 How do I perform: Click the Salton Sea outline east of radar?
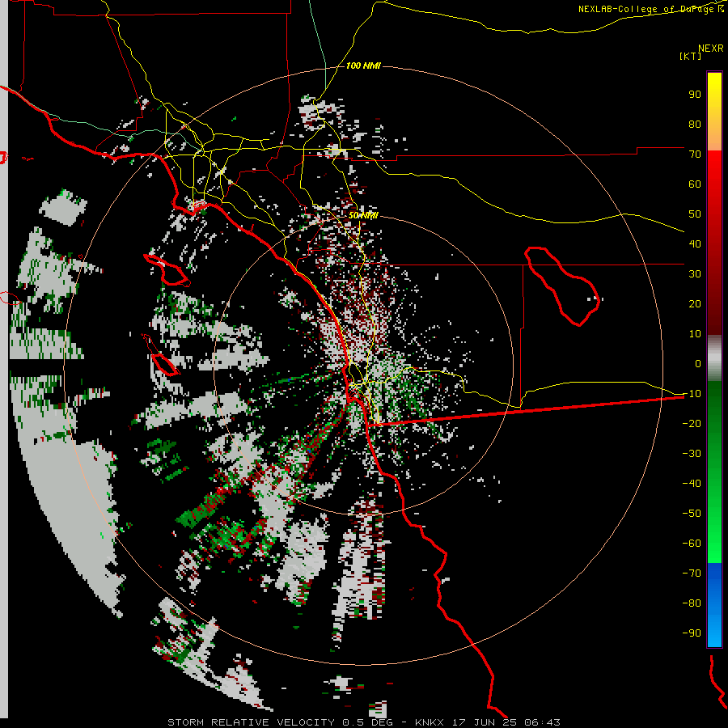(563, 286)
